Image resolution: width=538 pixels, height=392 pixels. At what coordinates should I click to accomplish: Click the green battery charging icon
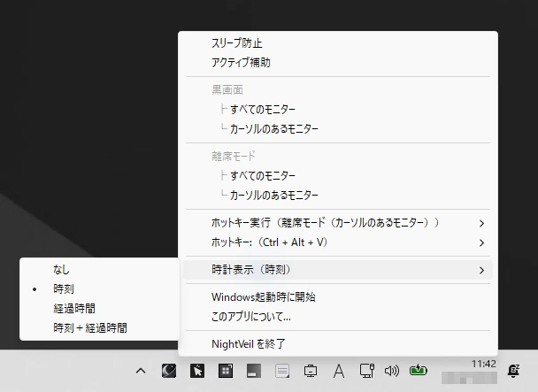tap(419, 370)
